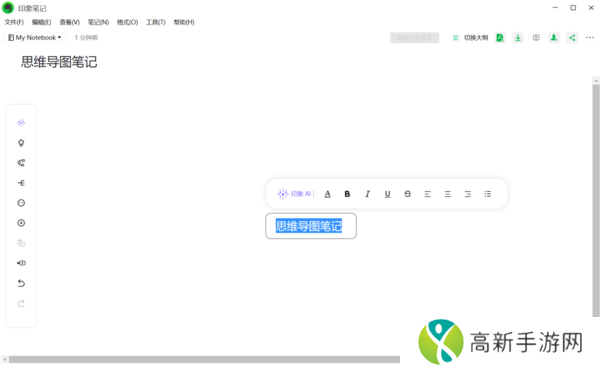Open the 印象 AI assistant in floating toolbar
Viewport: 600px width, 367px height.
(294, 194)
